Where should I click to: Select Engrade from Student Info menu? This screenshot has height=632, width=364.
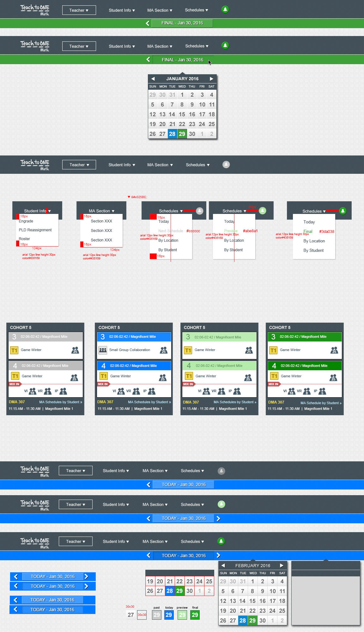point(26,221)
